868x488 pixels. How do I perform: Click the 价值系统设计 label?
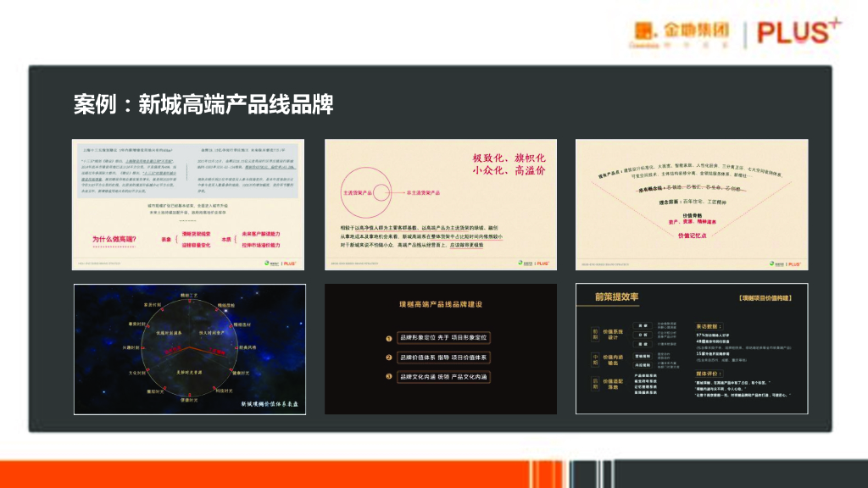tap(613, 335)
